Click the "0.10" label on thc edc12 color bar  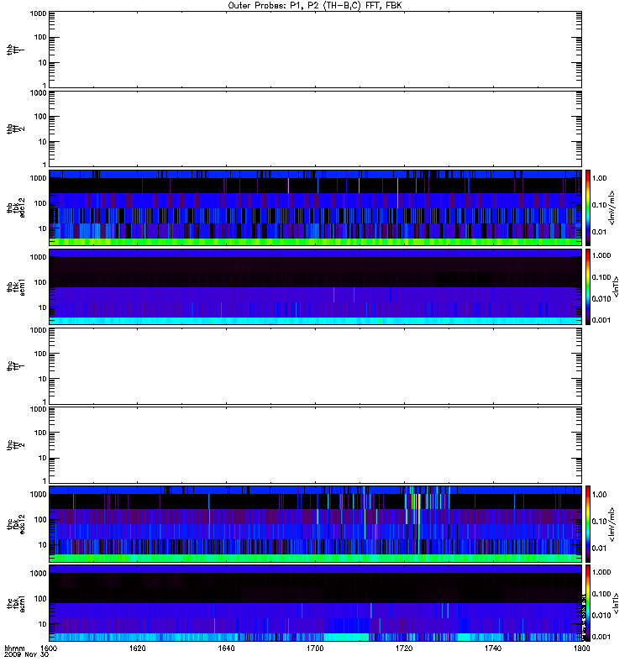[x=600, y=521]
